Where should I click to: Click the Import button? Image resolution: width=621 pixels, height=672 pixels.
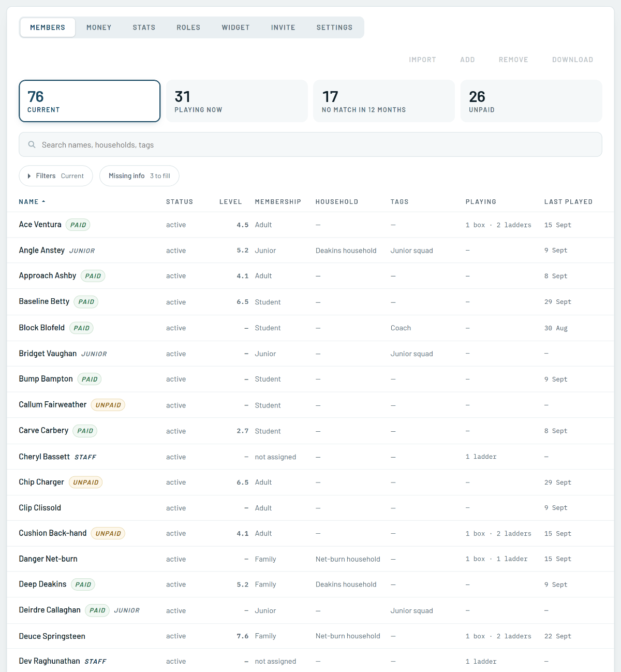(x=422, y=60)
